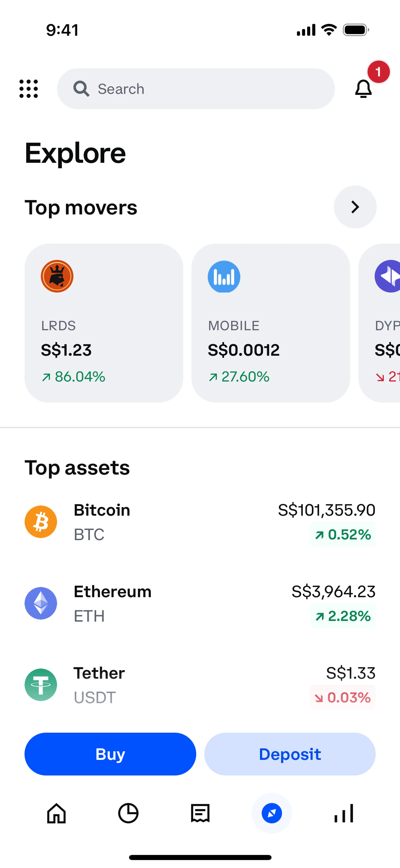Open the MOBILE top mover card
The width and height of the screenshot is (400, 868).
[271, 323]
